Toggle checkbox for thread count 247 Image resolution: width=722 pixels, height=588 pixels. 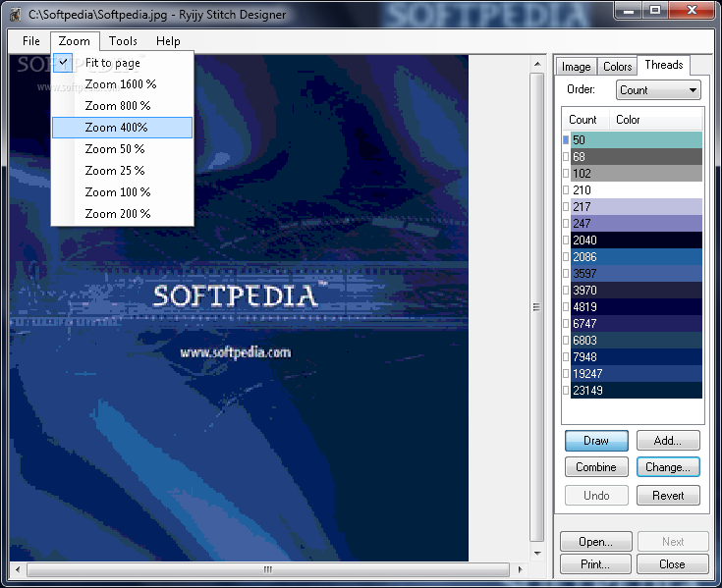tap(566, 224)
